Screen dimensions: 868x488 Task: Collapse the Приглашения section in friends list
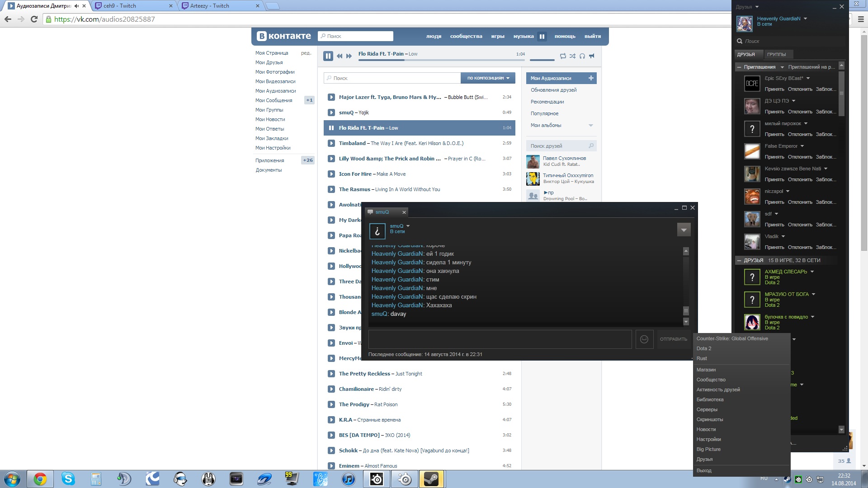tap(739, 67)
